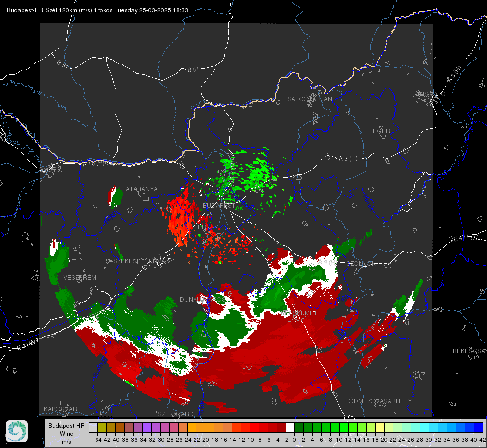Click the 42 value on the legend scale
Image resolution: width=487 pixels, height=448 pixels.
point(483,440)
